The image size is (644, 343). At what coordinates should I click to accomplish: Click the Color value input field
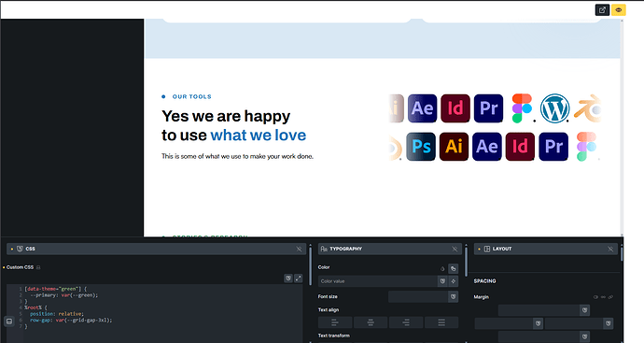coord(377,281)
